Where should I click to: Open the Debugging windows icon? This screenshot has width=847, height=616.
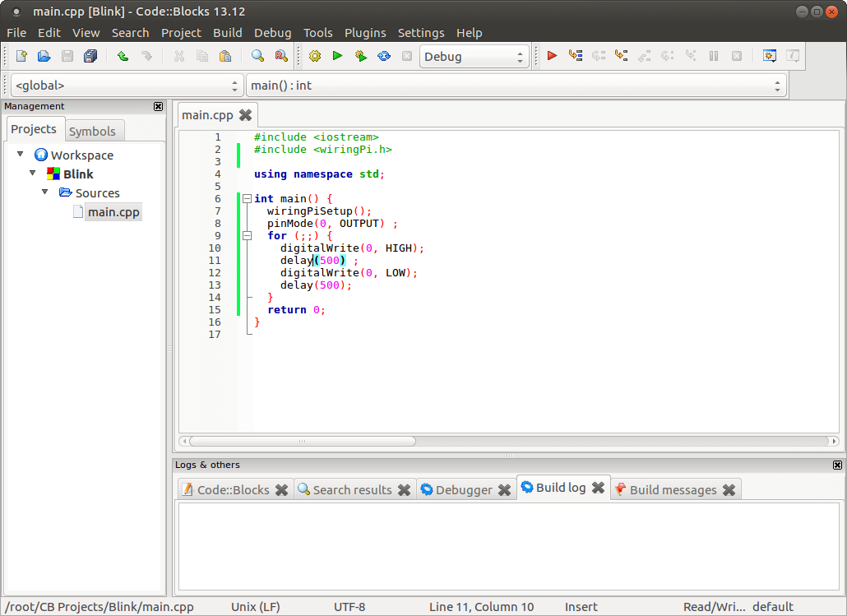click(x=770, y=56)
